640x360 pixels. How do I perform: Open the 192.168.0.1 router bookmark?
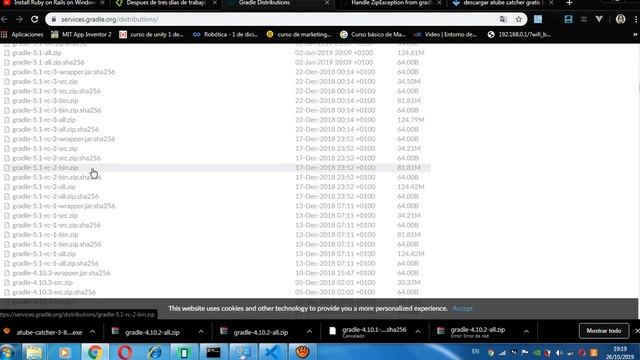pyautogui.click(x=519, y=35)
